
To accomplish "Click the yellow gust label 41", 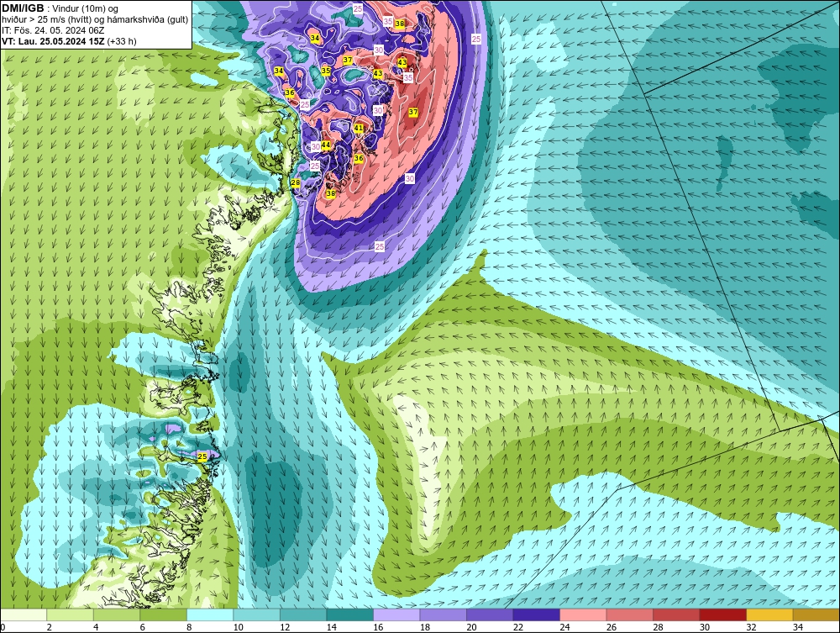I will pyautogui.click(x=359, y=128).
